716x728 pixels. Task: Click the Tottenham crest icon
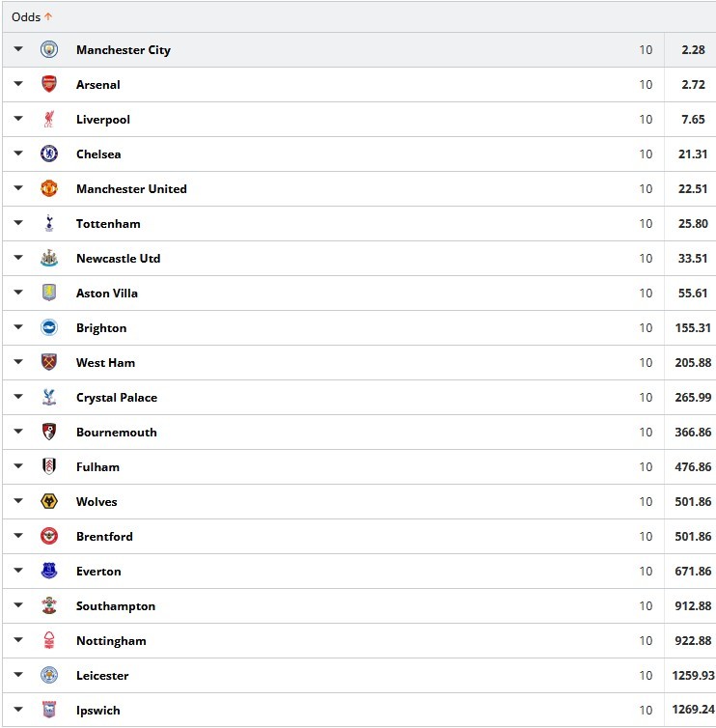click(49, 224)
